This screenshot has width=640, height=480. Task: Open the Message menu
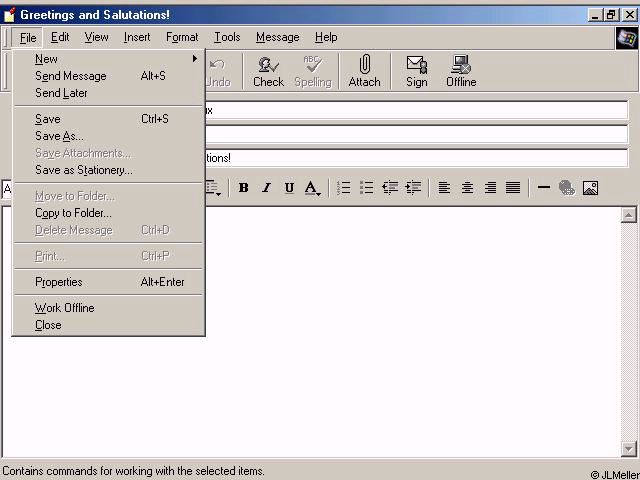click(x=278, y=37)
